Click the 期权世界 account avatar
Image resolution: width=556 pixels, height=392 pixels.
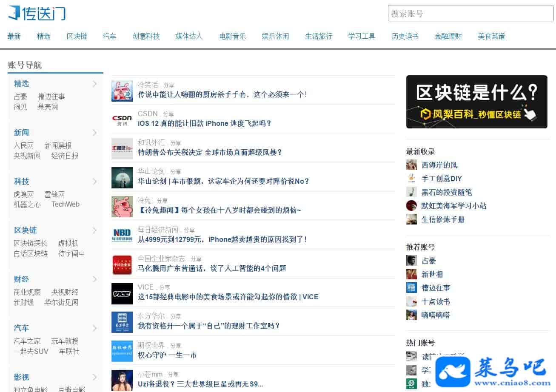[x=122, y=351]
